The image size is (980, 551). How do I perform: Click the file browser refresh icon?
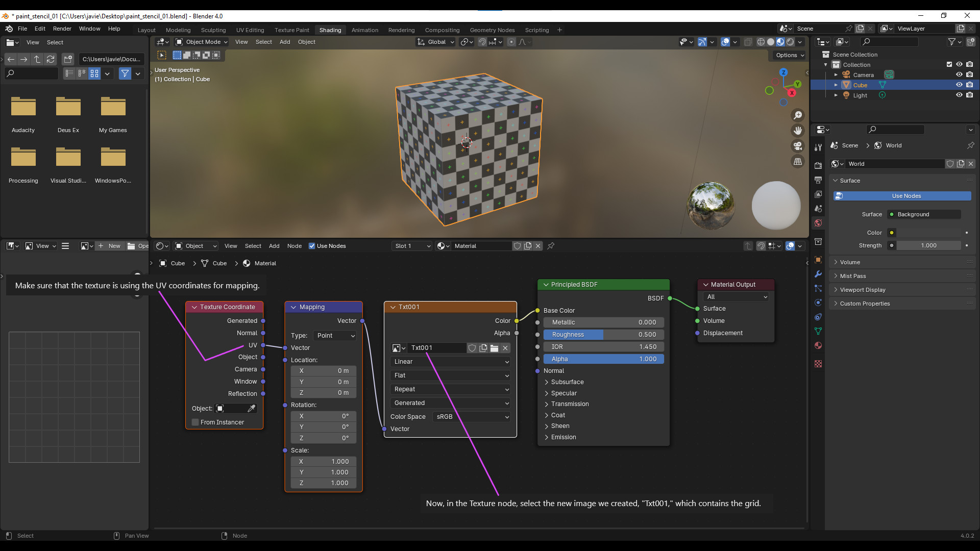pyautogui.click(x=51, y=59)
